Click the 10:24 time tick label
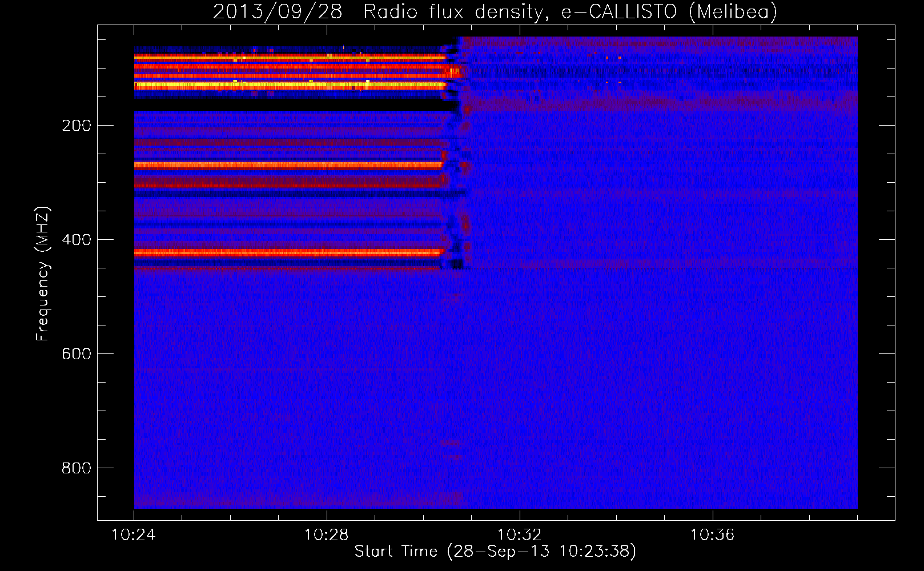Image resolution: width=924 pixels, height=571 pixels. (x=134, y=535)
